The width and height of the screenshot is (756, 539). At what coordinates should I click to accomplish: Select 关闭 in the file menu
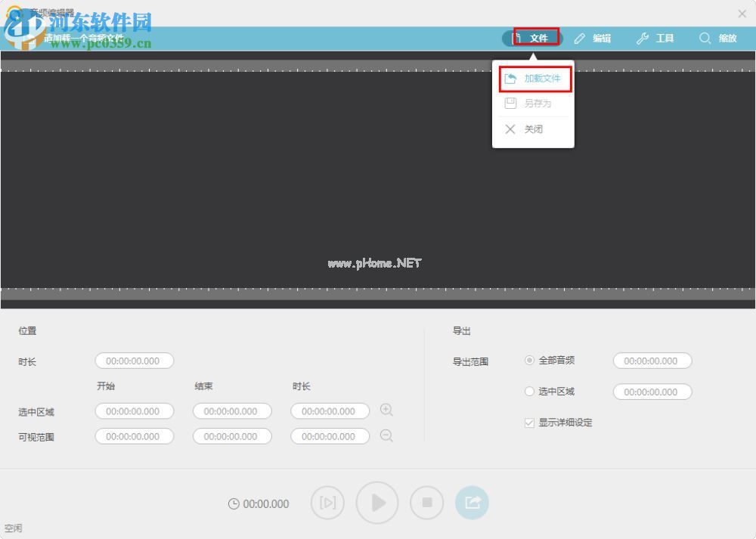pos(533,129)
